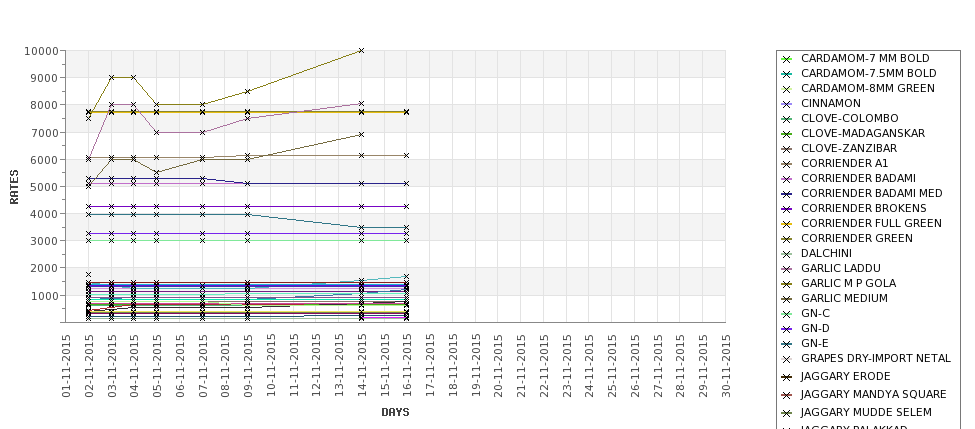The image size is (975, 429).
Task: Click the JAGGARY MANDYA SQUARE legend marker
Action: tap(786, 395)
